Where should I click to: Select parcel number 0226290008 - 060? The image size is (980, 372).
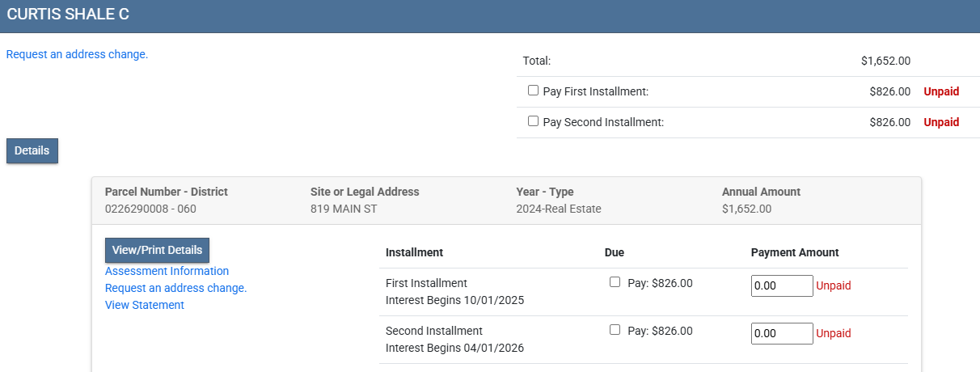tap(150, 209)
